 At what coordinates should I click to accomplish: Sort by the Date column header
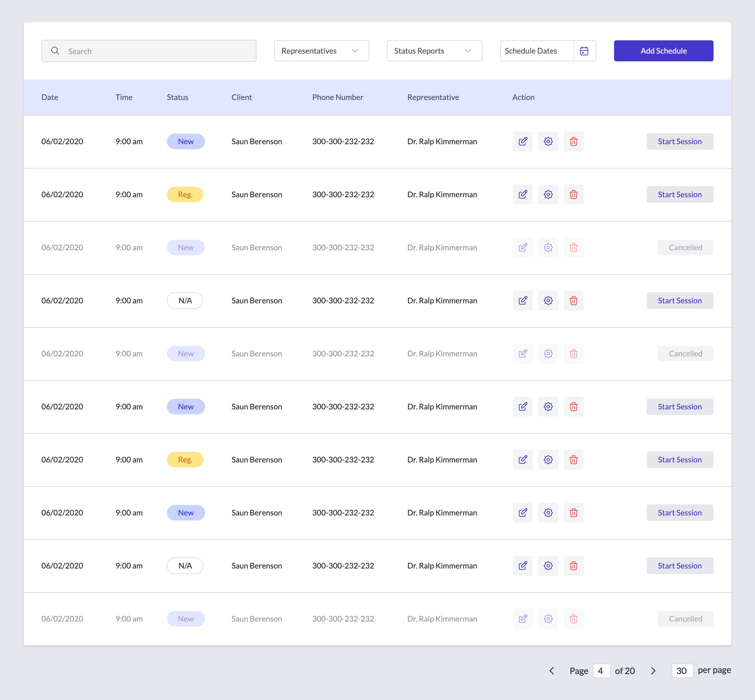point(50,97)
